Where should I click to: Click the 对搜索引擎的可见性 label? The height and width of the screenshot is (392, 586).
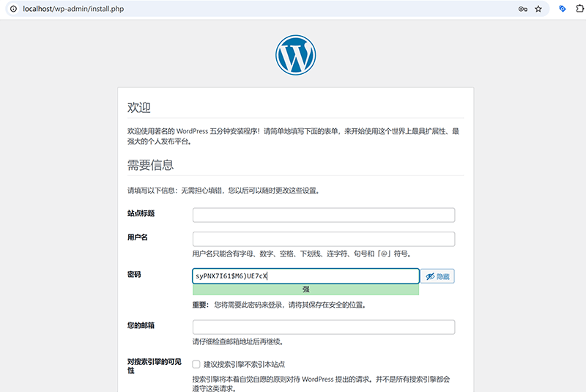[x=155, y=366]
